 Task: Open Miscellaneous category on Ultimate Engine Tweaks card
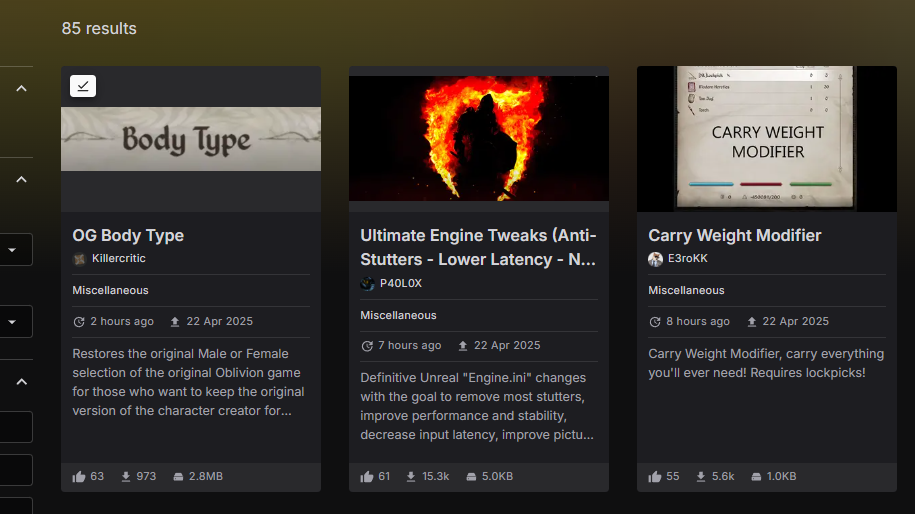pos(398,316)
